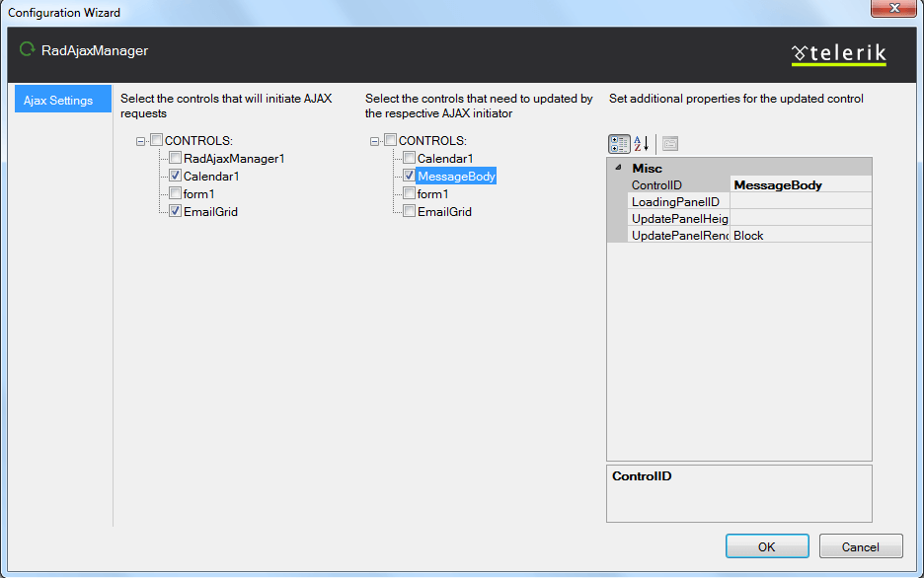Select the UpdatePanelHeig property name
Image resolution: width=924 pixels, height=578 pixels.
coord(679,218)
